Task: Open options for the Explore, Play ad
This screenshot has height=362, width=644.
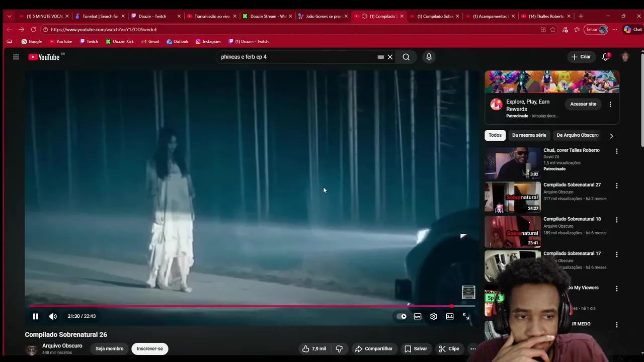Action: click(610, 104)
